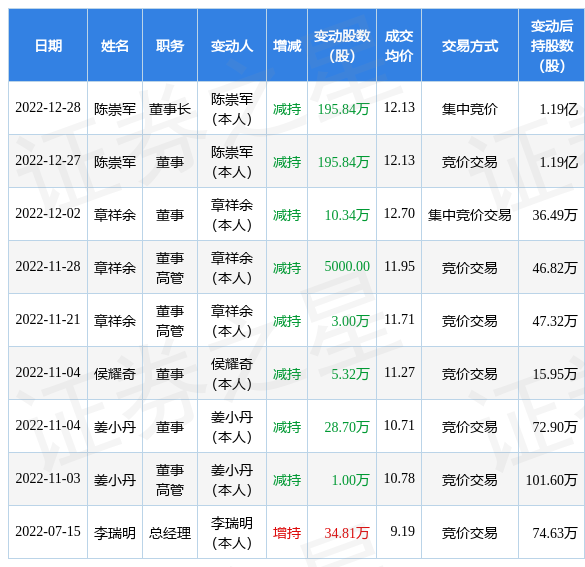Select the date 2022-11-03 cell
Viewport: 585px width, 567px height.
pos(48,478)
